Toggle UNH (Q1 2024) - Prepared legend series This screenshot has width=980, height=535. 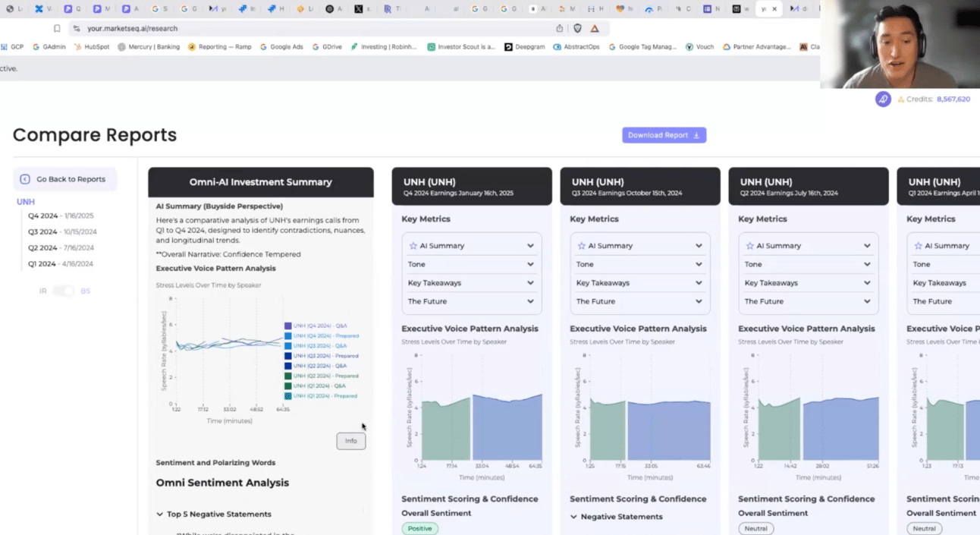click(x=325, y=396)
